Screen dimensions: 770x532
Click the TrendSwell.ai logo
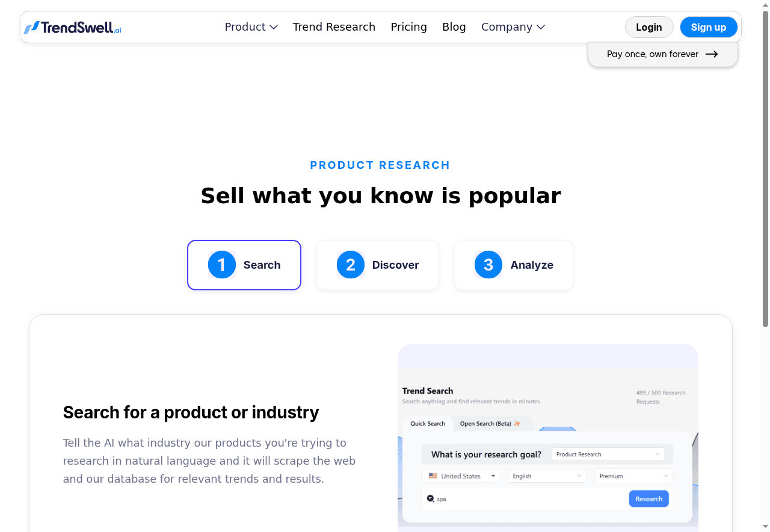click(73, 27)
